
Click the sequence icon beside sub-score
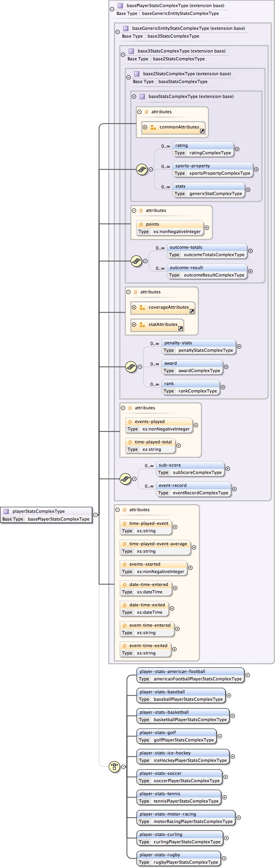(x=125, y=478)
